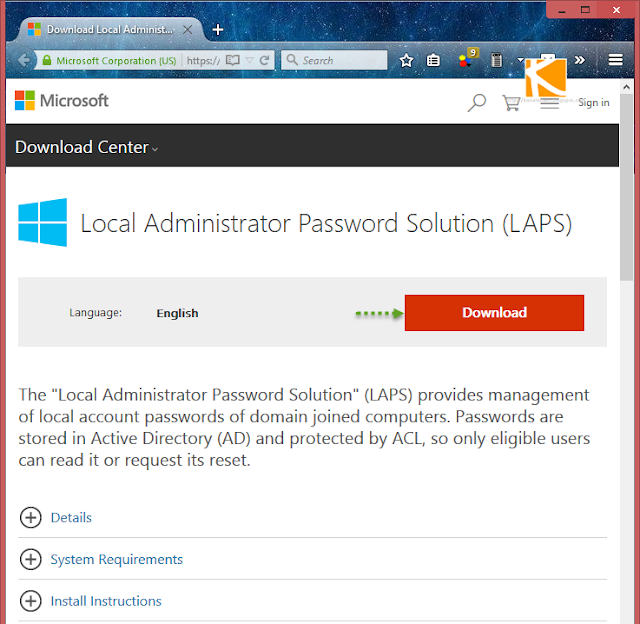Minimize the browser window
640x624 pixels.
pos(562,10)
